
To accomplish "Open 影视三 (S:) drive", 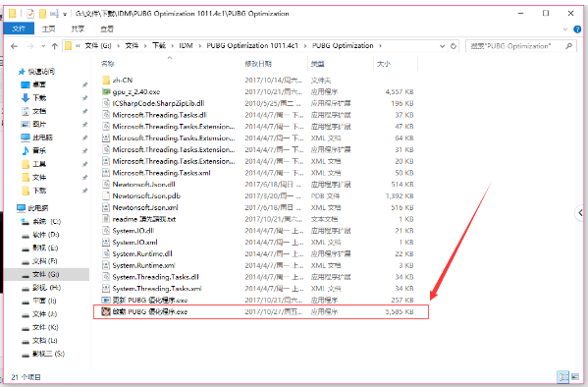I will (48, 354).
